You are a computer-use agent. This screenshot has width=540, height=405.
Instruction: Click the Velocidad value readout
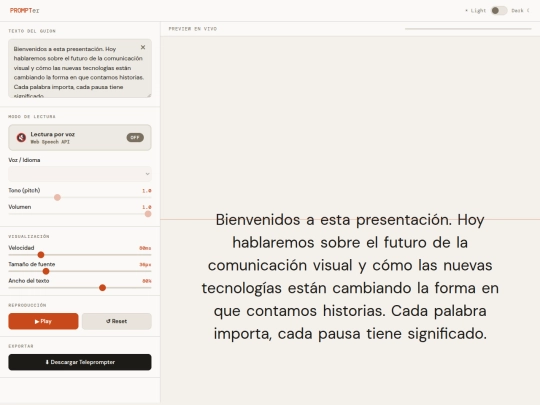145,248
